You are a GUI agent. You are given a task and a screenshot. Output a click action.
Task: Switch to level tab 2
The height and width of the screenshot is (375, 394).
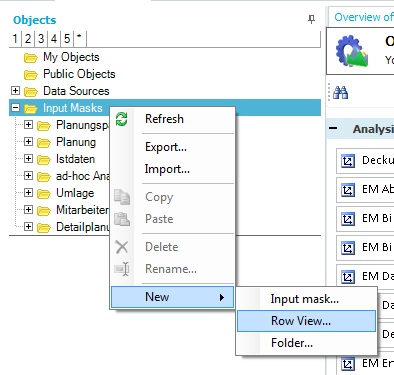pos(28,39)
